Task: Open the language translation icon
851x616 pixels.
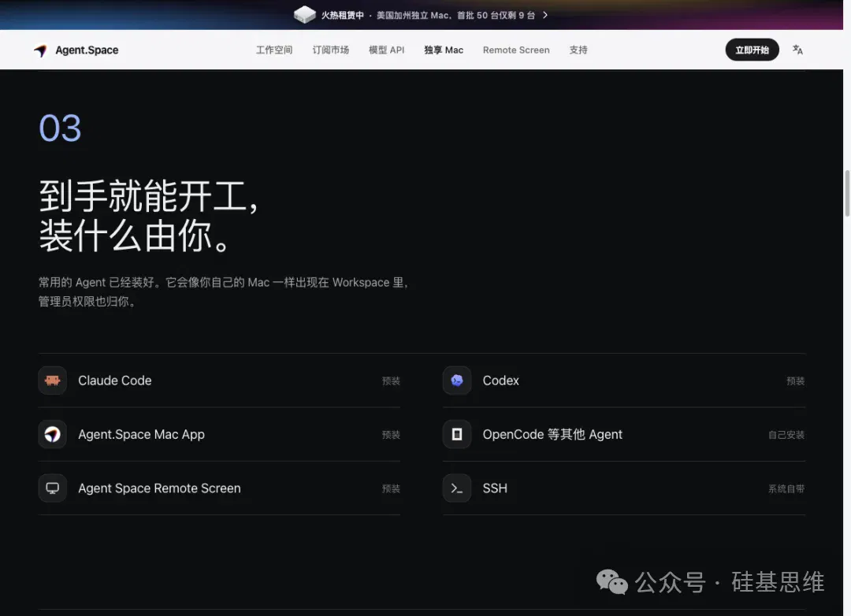Action: [x=797, y=50]
